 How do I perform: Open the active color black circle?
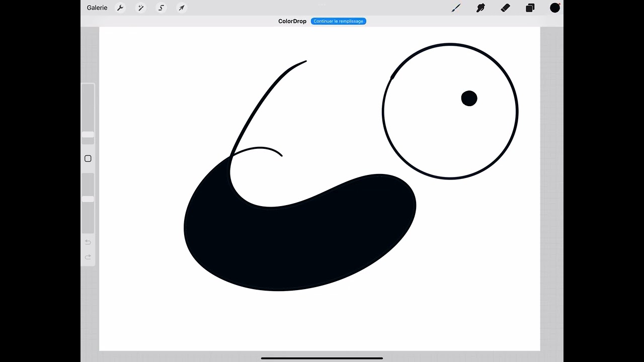555,8
